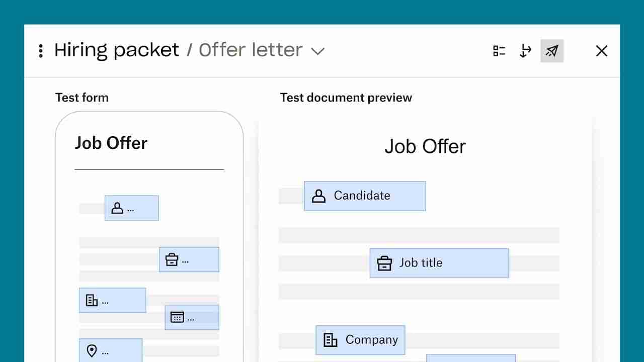Expand the Offer letter dropdown chevron
The height and width of the screenshot is (362, 644).
coord(318,51)
